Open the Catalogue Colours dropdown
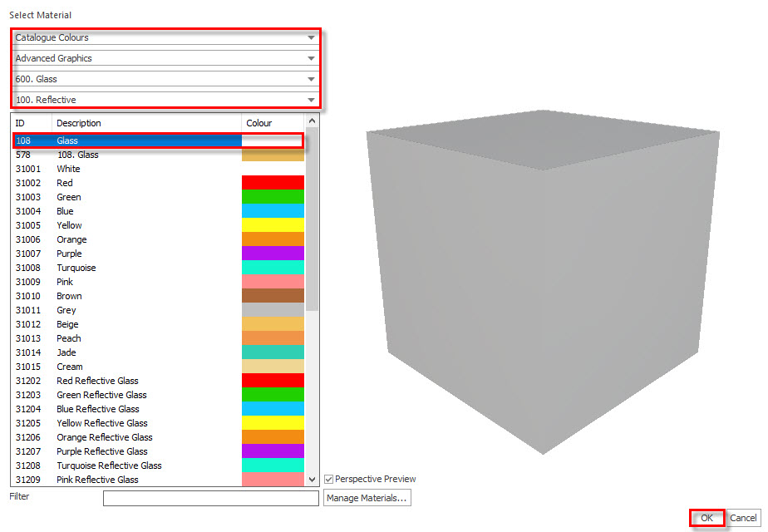The height and width of the screenshot is (532, 768). (165, 37)
